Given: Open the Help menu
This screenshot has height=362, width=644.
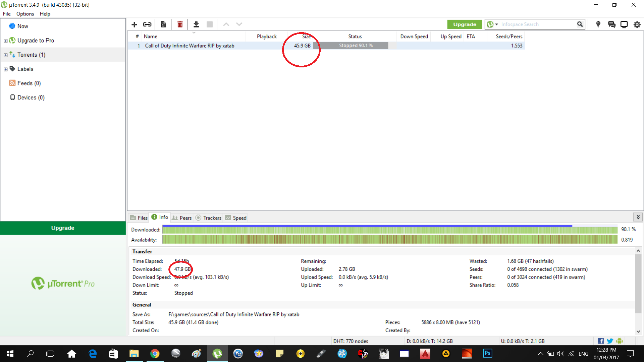Looking at the screenshot, I should click(45, 14).
